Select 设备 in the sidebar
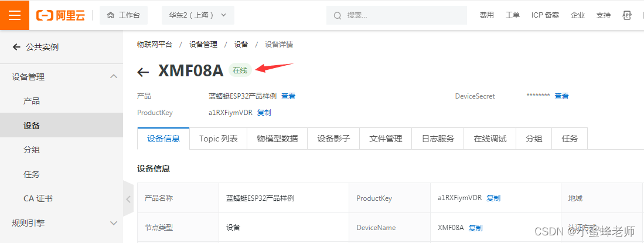 coord(62,126)
